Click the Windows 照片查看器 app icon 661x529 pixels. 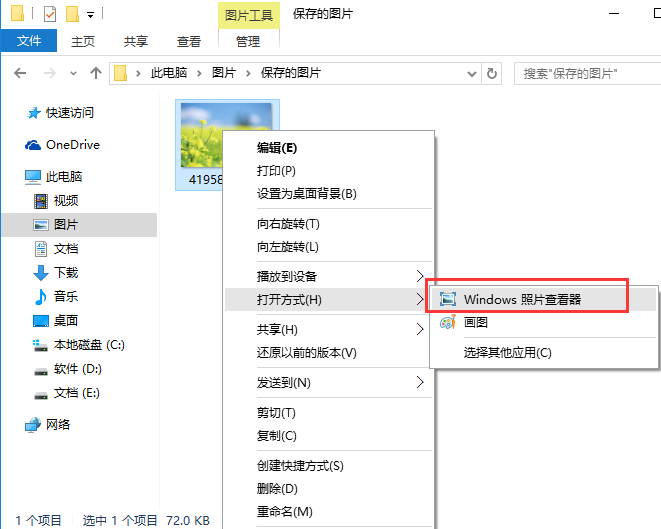click(448, 299)
